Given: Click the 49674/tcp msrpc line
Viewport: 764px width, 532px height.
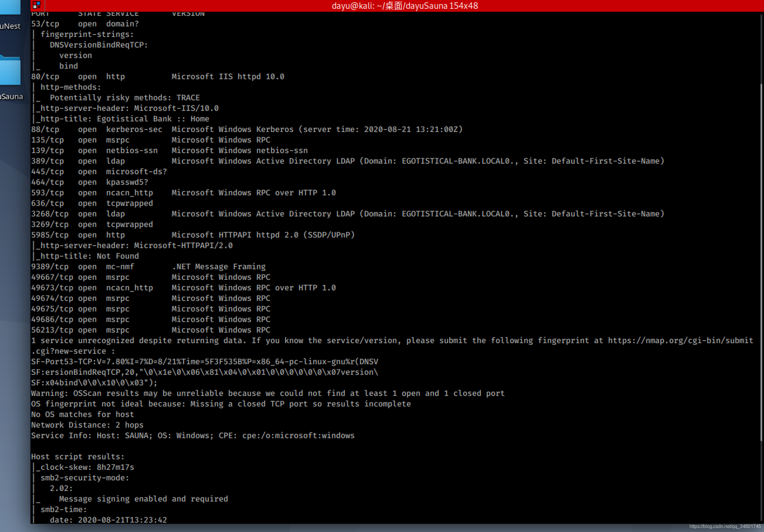Looking at the screenshot, I should pos(151,298).
